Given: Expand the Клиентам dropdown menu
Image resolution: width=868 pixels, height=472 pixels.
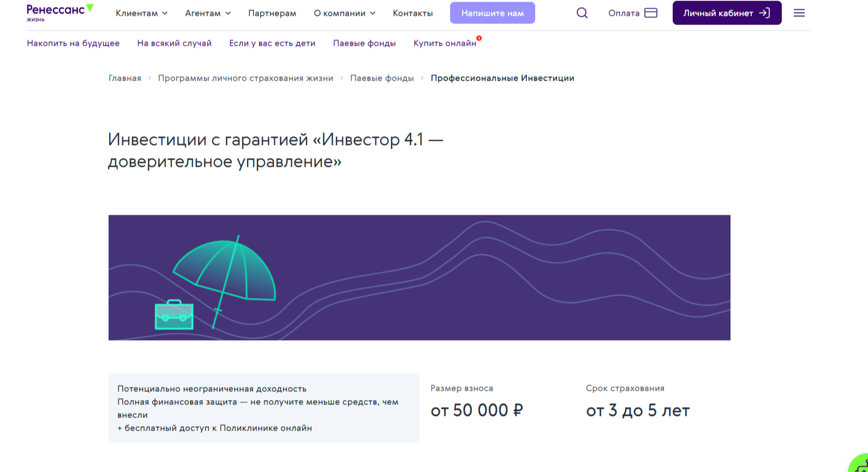Looking at the screenshot, I should pos(141,13).
